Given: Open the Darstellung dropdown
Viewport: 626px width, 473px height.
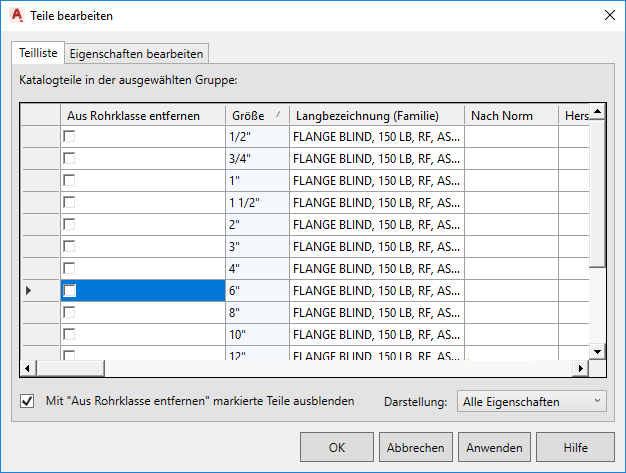Looking at the screenshot, I should point(531,402).
